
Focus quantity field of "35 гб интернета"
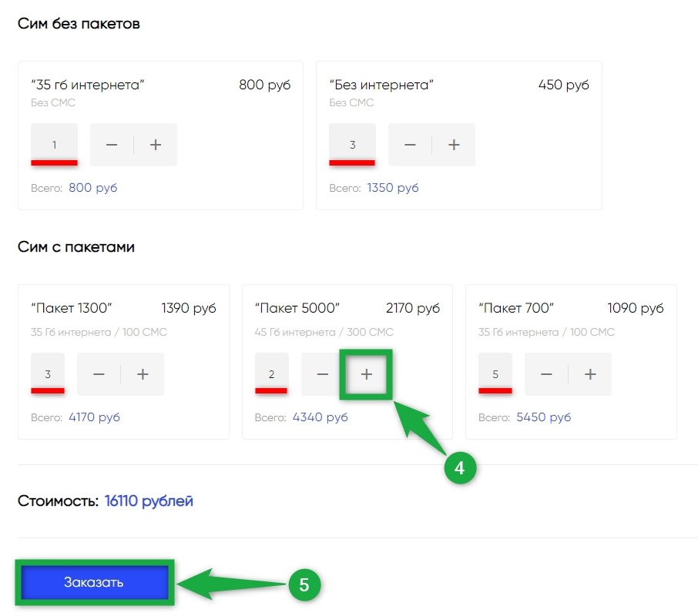coord(54,145)
